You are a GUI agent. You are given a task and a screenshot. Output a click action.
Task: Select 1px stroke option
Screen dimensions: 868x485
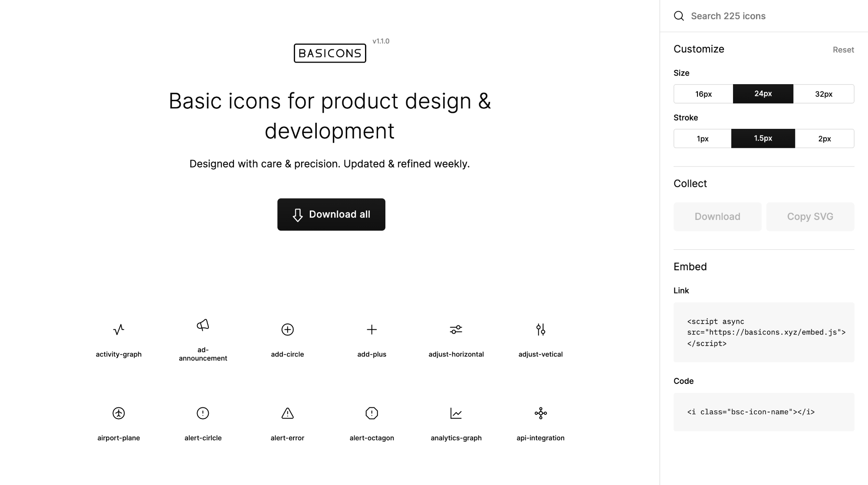(x=702, y=138)
